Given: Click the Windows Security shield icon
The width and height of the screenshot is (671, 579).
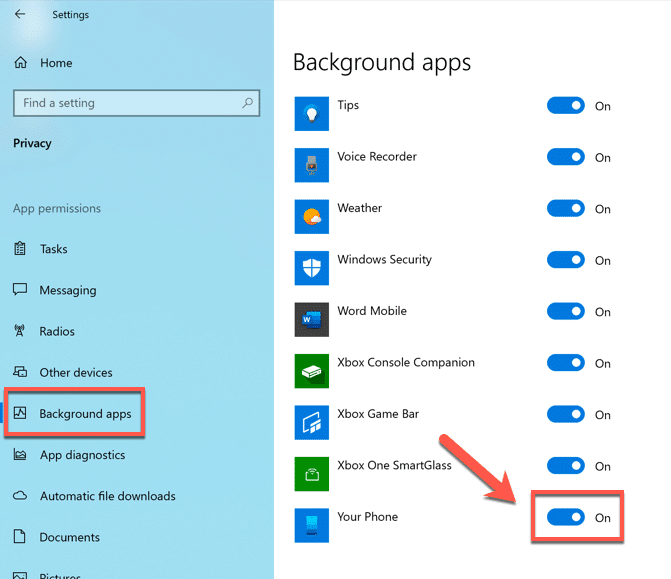Looking at the screenshot, I should tap(312, 268).
